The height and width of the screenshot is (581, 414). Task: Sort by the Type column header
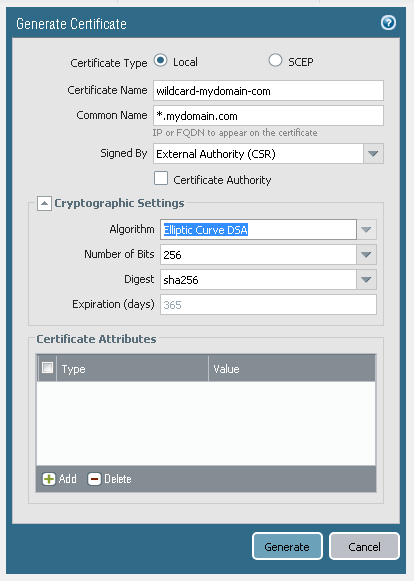132,369
